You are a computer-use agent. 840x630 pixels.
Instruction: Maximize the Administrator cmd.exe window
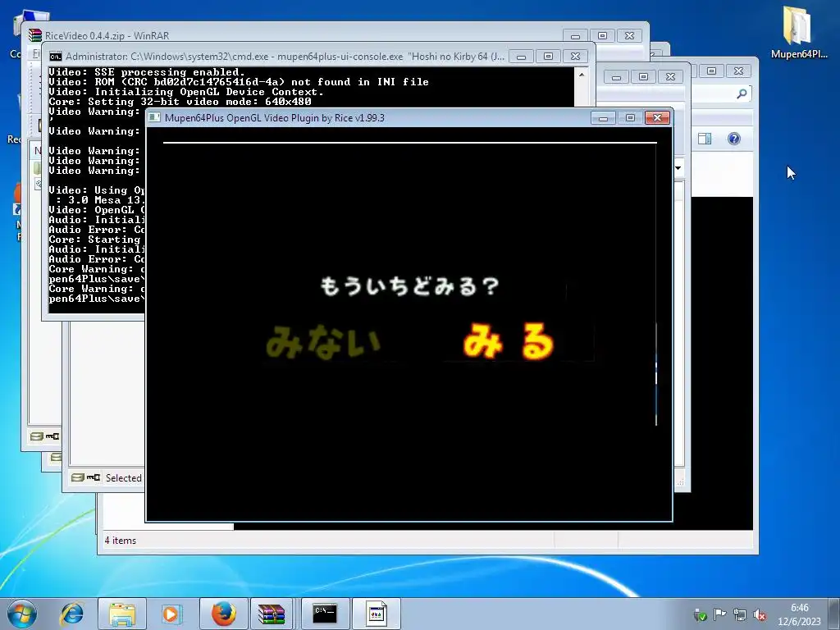(548, 57)
